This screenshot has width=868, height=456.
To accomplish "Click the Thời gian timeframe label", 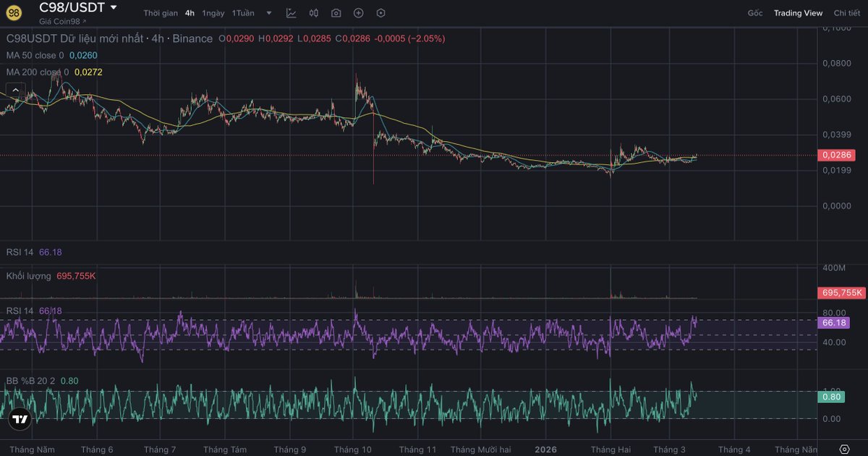I will [161, 13].
